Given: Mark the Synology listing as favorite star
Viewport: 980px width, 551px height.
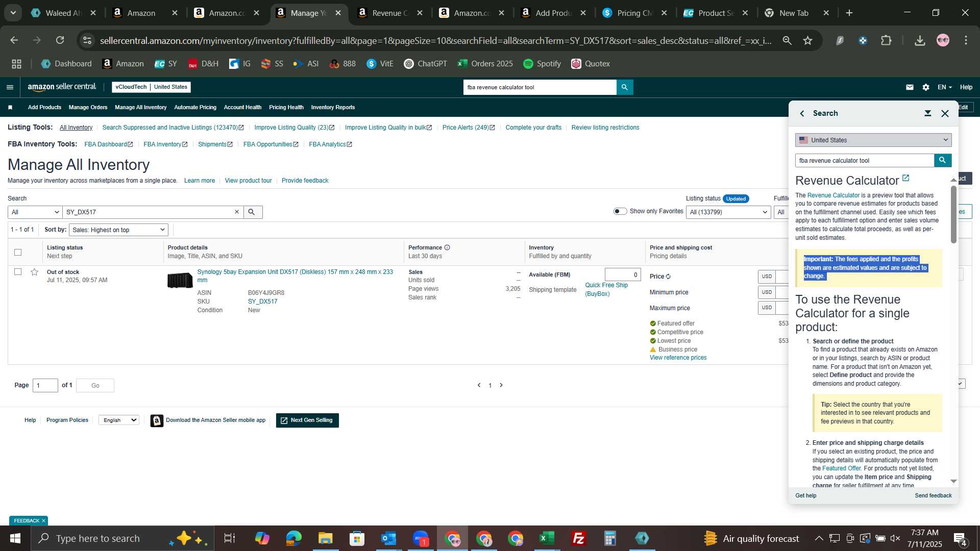Looking at the screenshot, I should point(34,272).
